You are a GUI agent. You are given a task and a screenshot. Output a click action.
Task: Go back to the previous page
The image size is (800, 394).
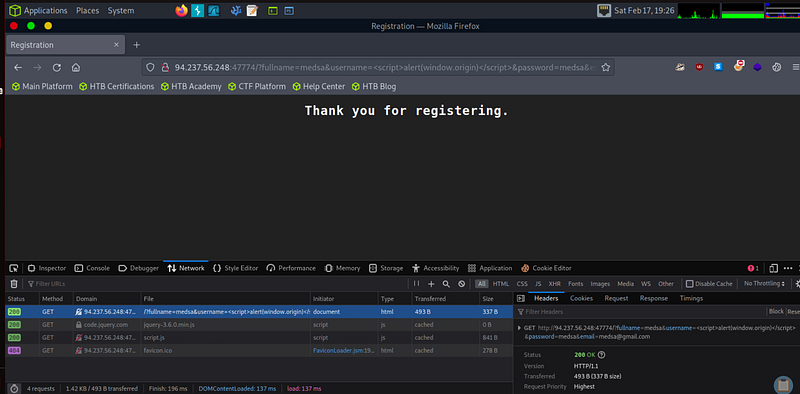click(x=18, y=67)
